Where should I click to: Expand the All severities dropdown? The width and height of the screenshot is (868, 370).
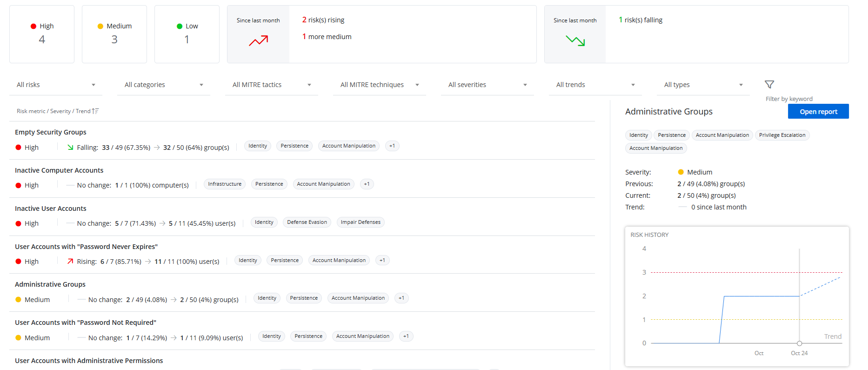pos(487,85)
